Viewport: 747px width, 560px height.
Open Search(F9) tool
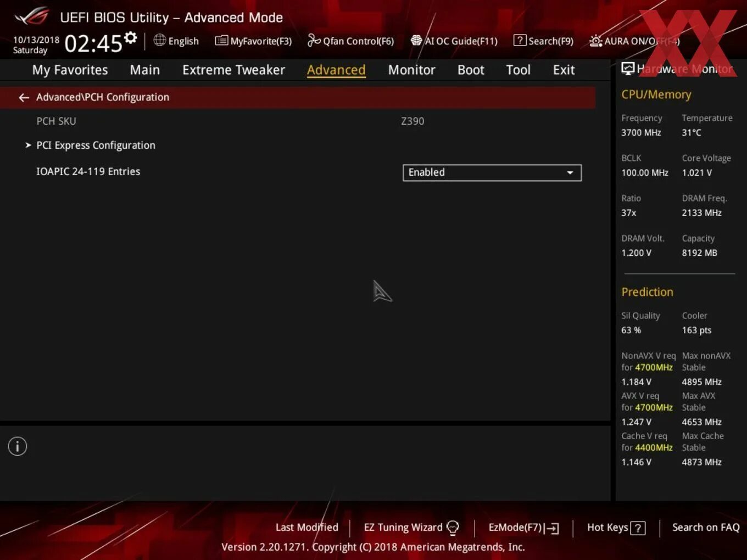tap(543, 41)
